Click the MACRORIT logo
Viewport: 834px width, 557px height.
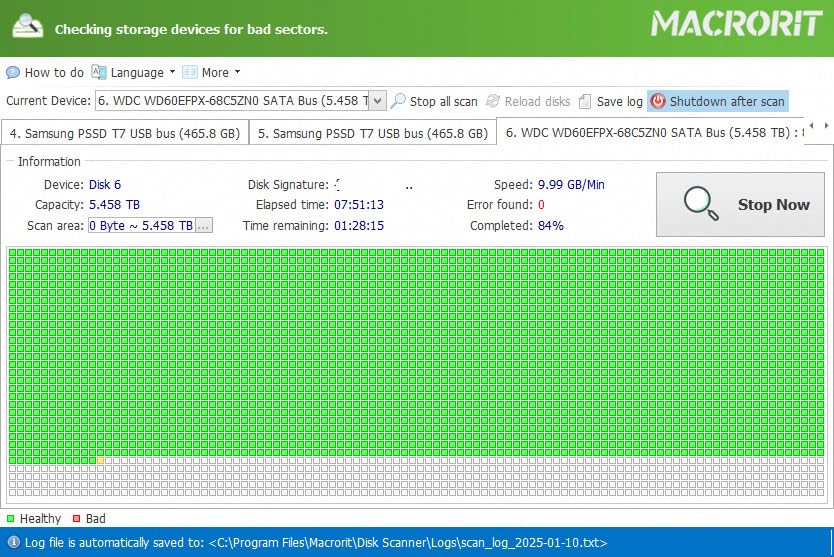coord(737,24)
